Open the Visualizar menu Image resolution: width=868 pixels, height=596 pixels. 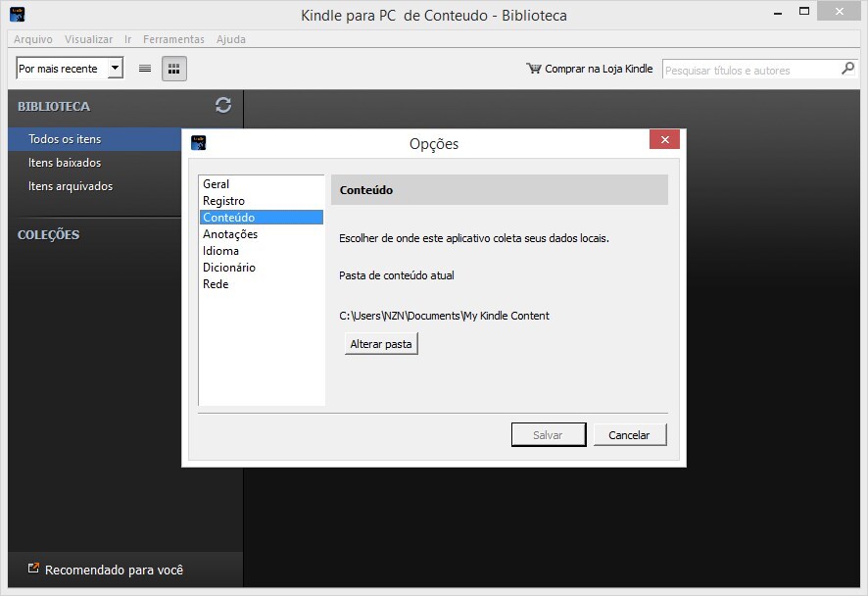point(88,39)
